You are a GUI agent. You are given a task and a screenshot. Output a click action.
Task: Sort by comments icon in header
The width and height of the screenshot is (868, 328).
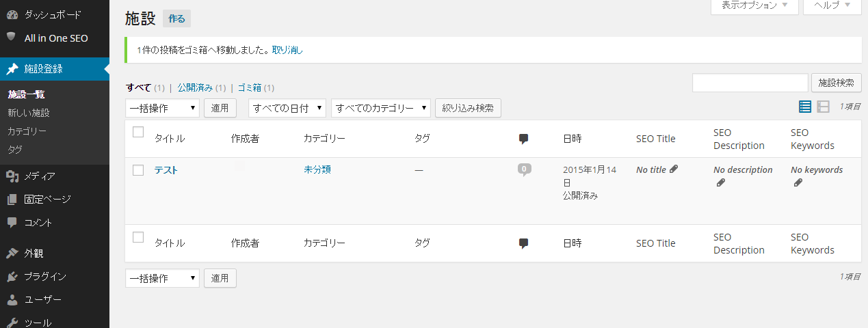(524, 139)
